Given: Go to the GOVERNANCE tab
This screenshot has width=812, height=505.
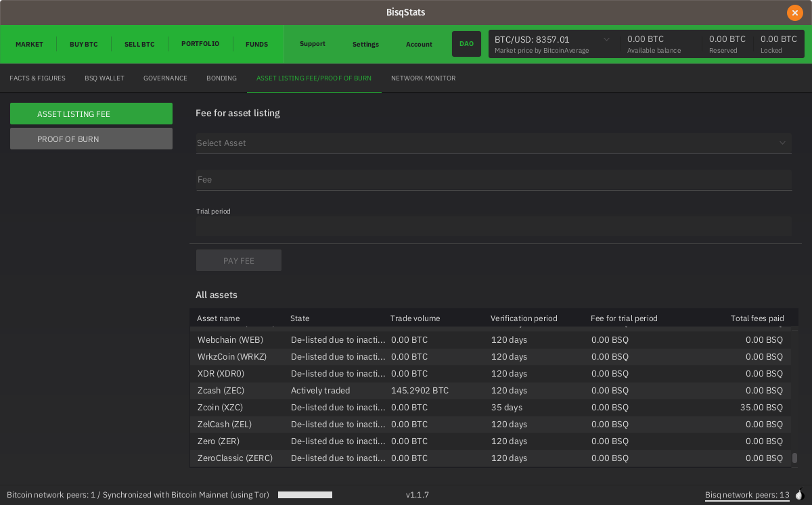Looking at the screenshot, I should [165, 78].
